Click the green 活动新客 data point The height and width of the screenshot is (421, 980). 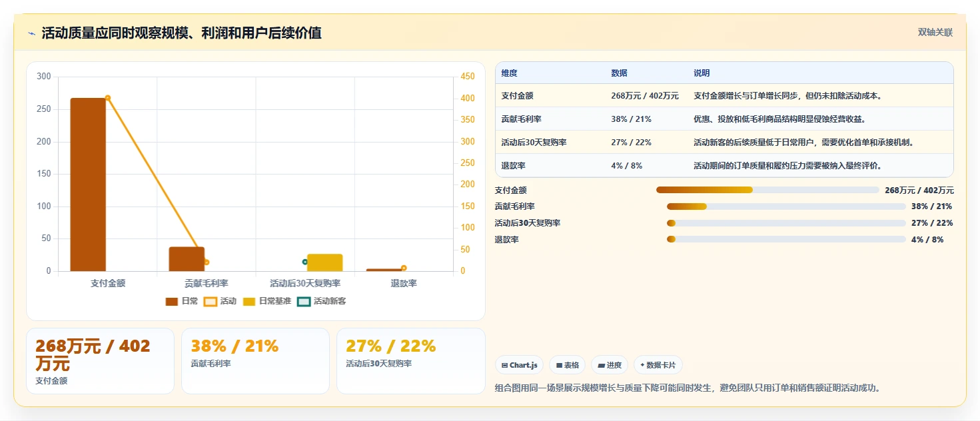(x=305, y=262)
